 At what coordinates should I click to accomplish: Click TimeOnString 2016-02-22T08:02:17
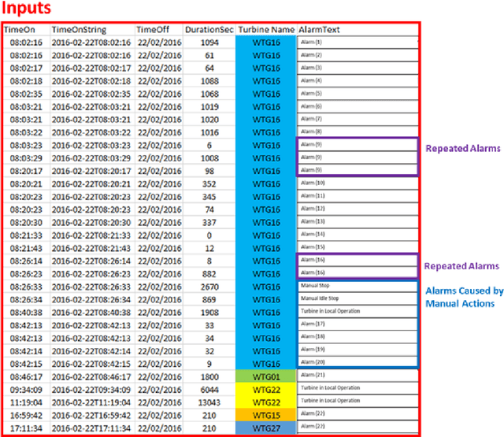91,69
